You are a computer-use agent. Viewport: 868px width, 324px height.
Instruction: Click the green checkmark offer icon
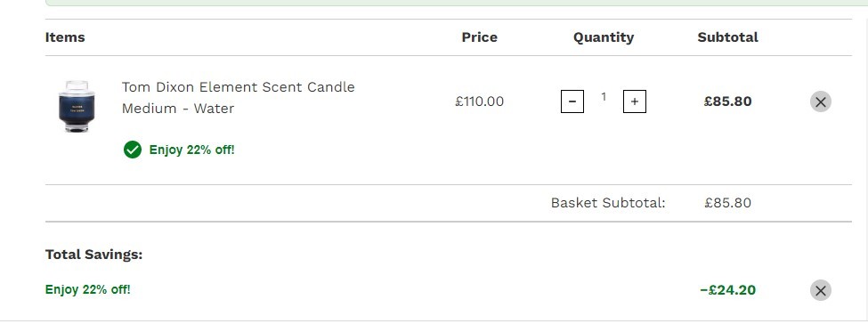tap(133, 150)
